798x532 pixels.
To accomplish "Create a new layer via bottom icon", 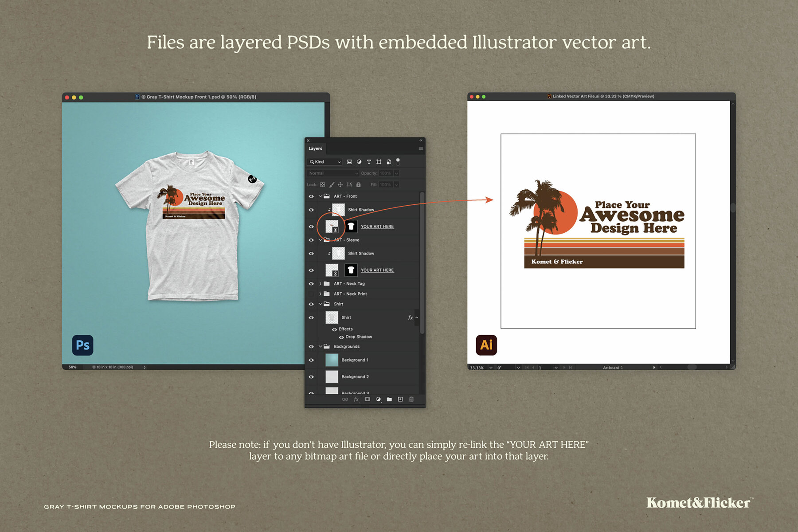I will [400, 399].
